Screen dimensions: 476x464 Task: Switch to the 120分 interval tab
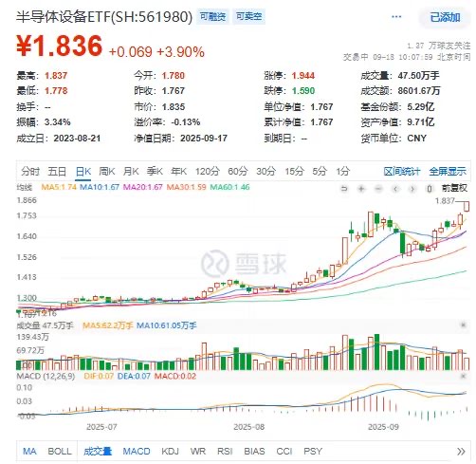coord(207,171)
